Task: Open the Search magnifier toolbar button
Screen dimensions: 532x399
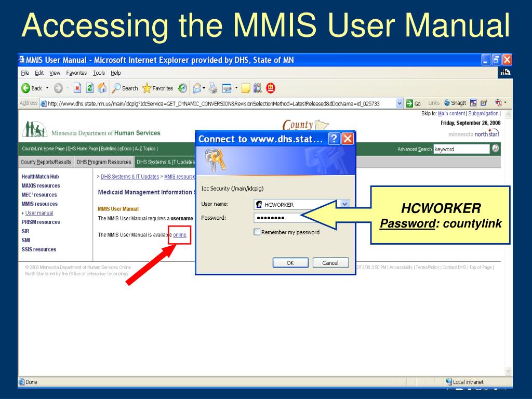Action: (x=125, y=88)
